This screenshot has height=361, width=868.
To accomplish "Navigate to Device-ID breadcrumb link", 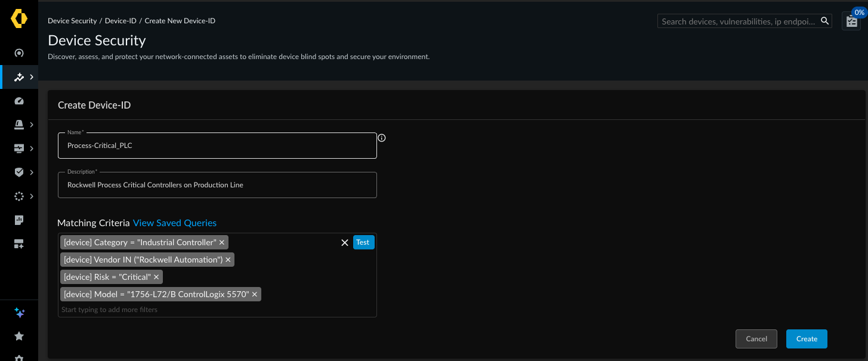I will click(x=121, y=21).
